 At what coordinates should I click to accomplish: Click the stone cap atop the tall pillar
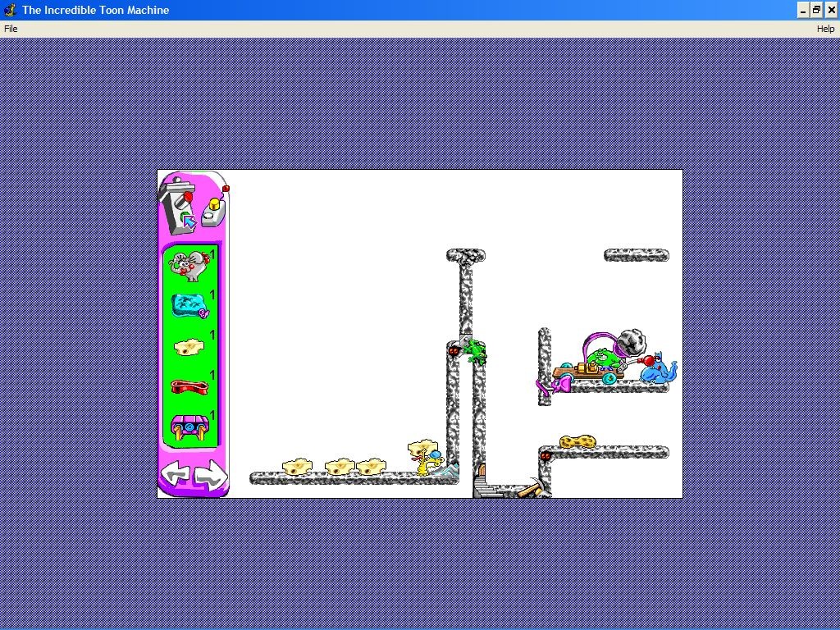point(466,256)
